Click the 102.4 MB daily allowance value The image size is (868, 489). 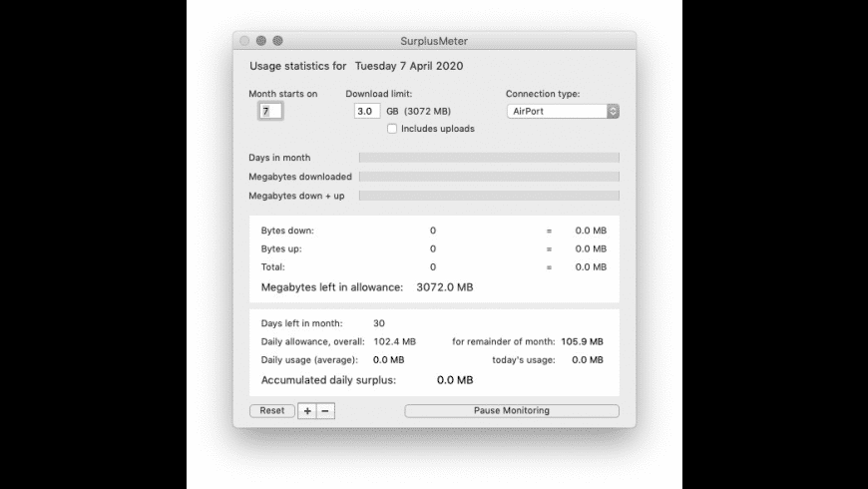click(x=395, y=341)
